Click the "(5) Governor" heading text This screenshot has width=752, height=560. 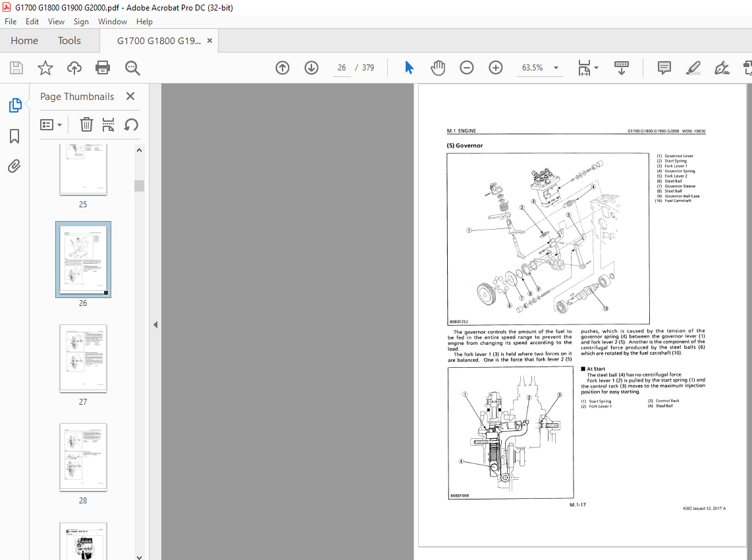[x=465, y=145]
